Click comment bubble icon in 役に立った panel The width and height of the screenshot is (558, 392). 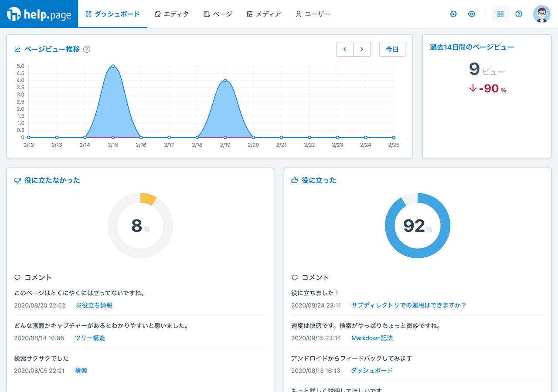pyautogui.click(x=295, y=277)
